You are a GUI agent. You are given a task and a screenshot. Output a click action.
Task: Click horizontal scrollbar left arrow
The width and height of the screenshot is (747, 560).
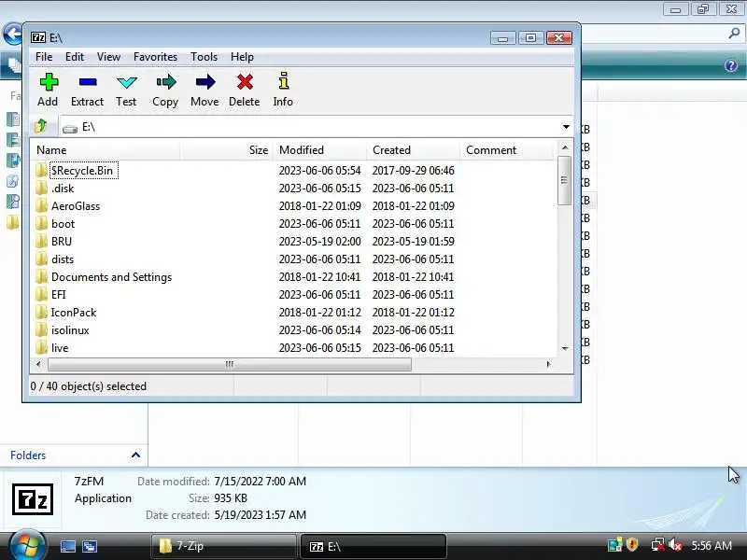coord(38,364)
